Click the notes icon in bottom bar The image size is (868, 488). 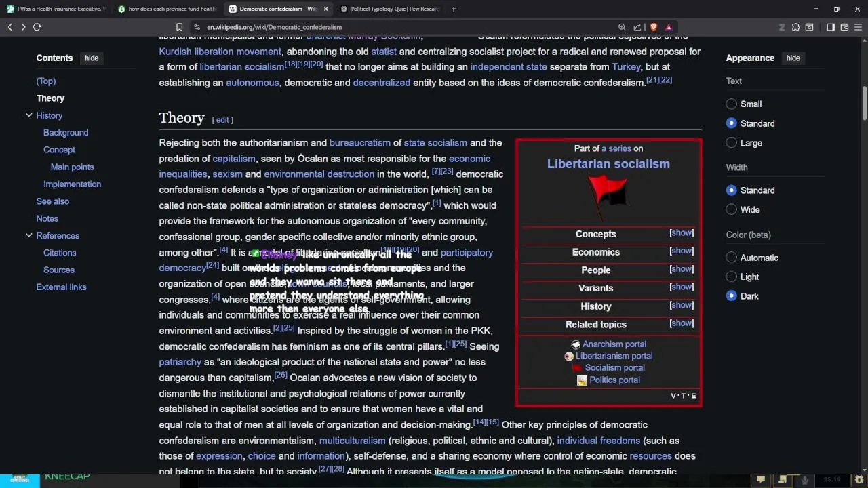point(783,480)
